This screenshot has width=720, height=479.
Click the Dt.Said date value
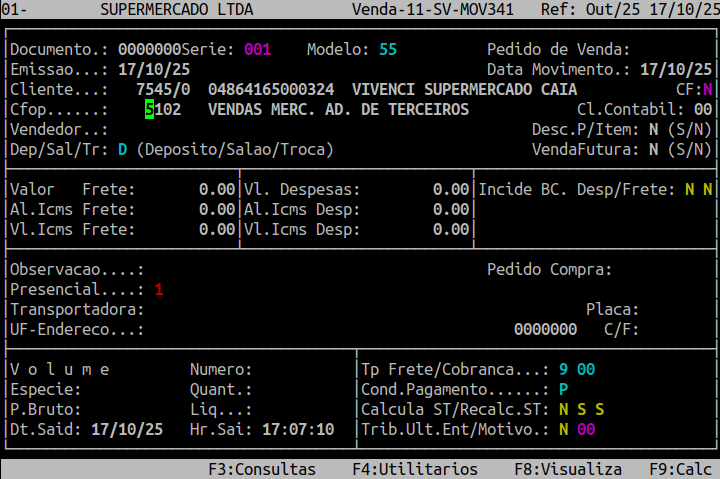click(126, 429)
